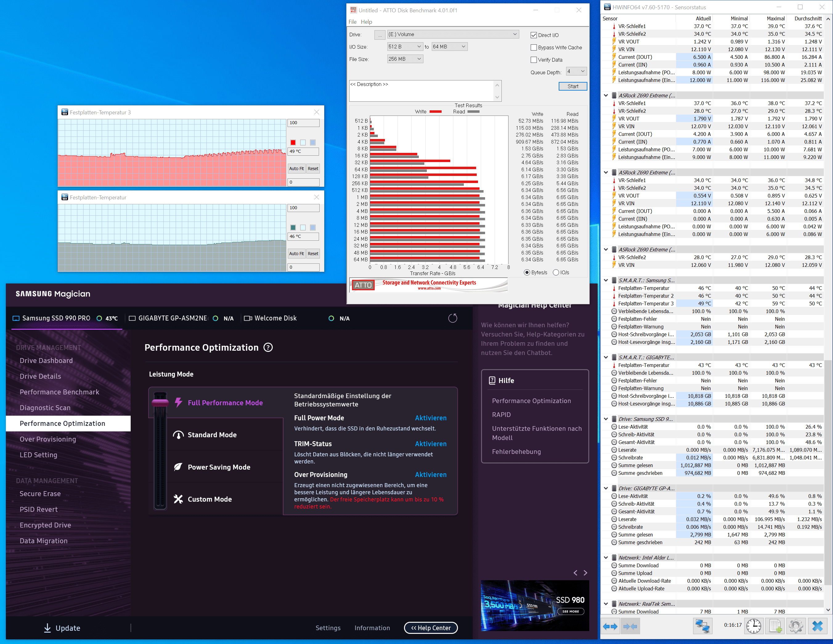
Task: Collapse Drive: Samsung SSD 9... group
Action: tap(606, 419)
